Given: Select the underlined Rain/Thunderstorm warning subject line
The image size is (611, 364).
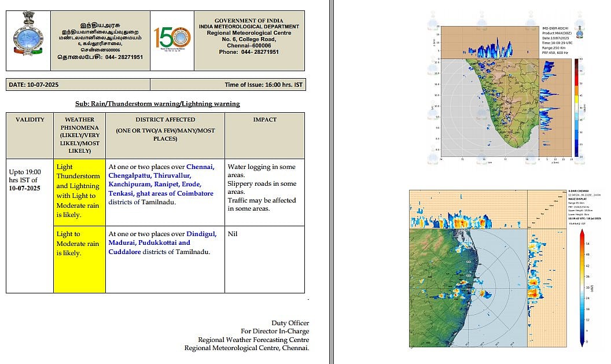Looking at the screenshot, I should coord(157,104).
